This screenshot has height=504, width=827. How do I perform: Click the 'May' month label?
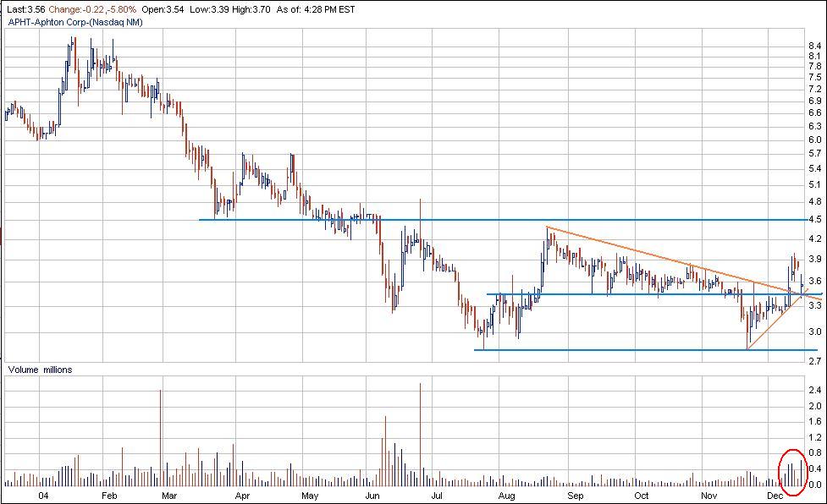310,496
